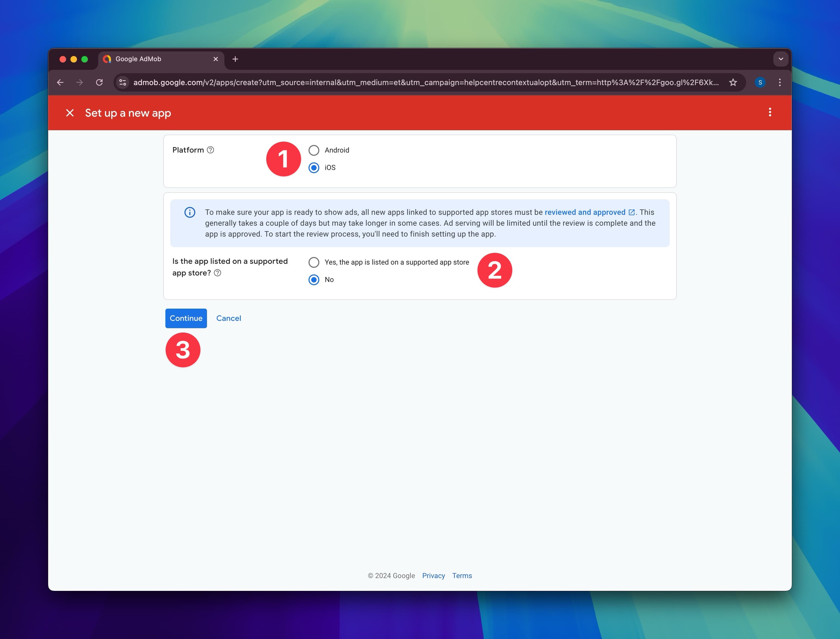Select the Android platform radio button
This screenshot has height=639, width=840.
pos(314,150)
